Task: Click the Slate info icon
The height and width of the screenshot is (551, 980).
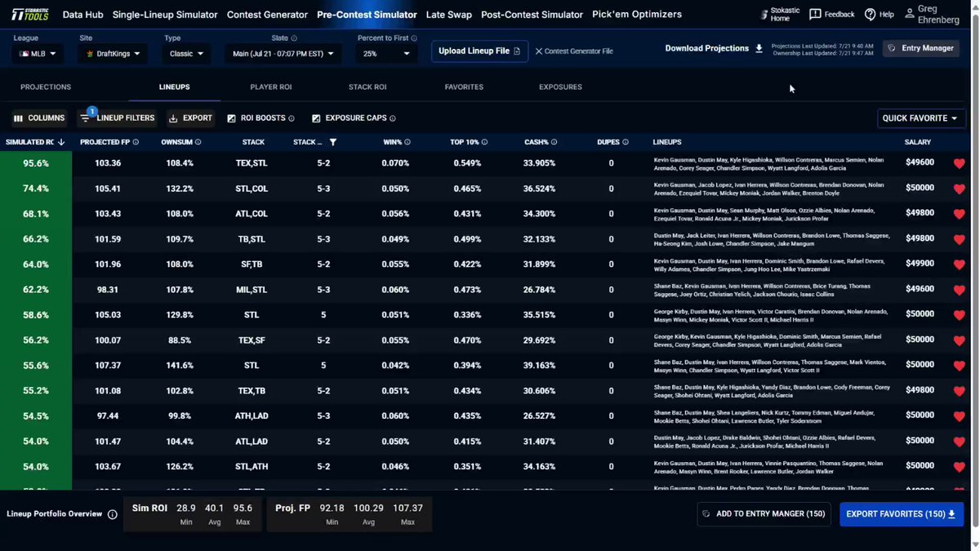Action: [x=294, y=38]
